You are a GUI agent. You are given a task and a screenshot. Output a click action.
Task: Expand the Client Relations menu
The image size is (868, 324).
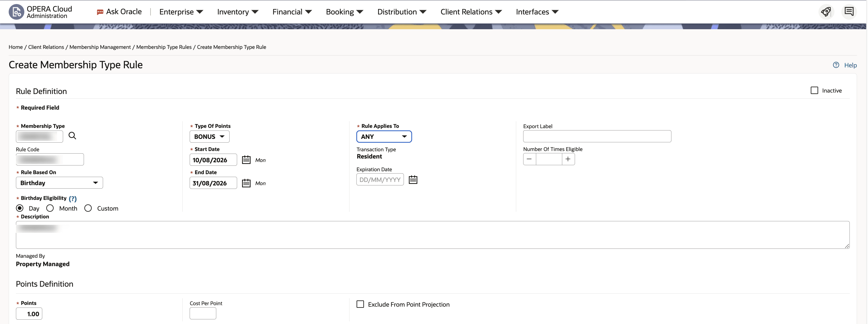[471, 12]
